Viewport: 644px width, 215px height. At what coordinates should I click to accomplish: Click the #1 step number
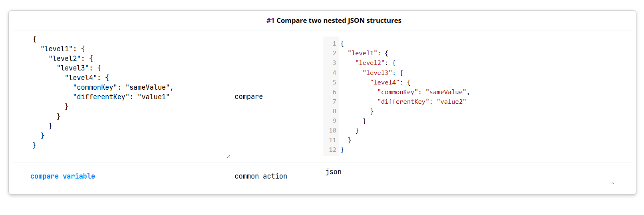pos(270,20)
